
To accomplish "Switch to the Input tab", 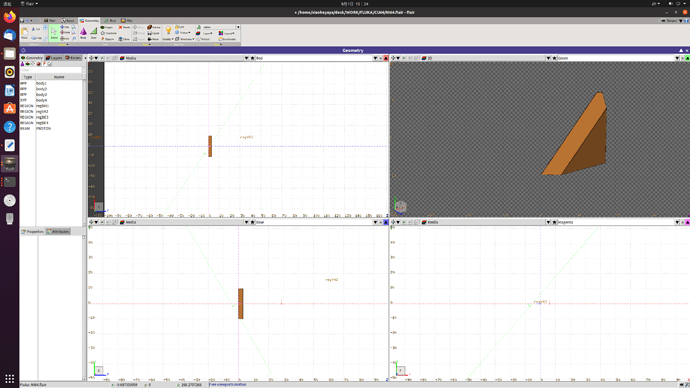I will (69, 20).
